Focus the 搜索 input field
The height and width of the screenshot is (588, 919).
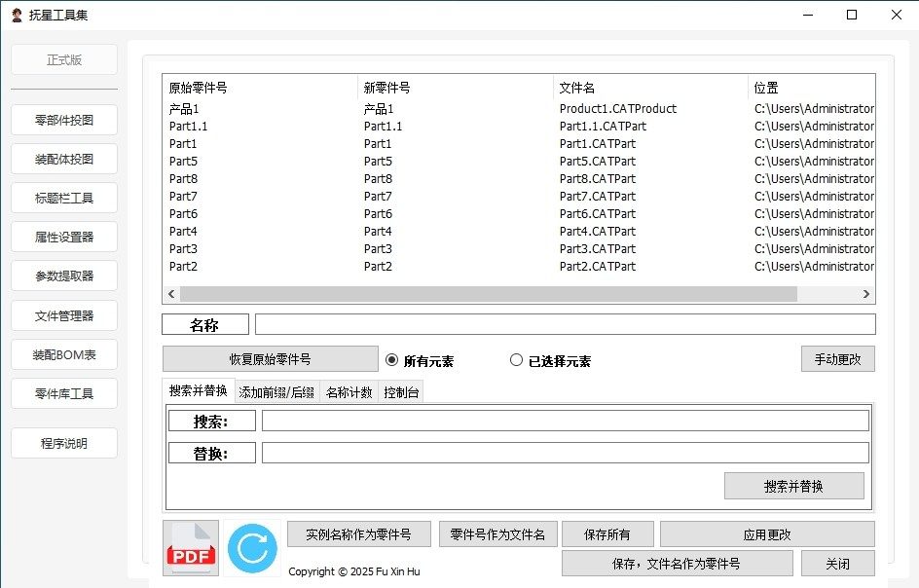(x=565, y=421)
